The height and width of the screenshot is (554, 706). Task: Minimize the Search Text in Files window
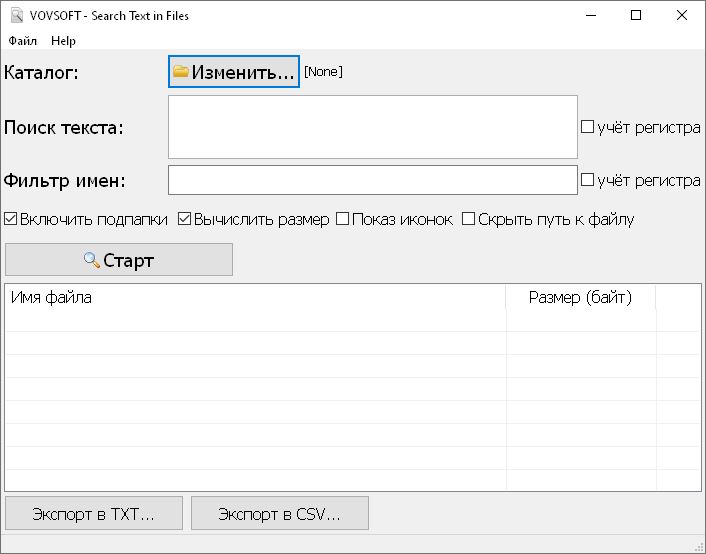(x=591, y=15)
